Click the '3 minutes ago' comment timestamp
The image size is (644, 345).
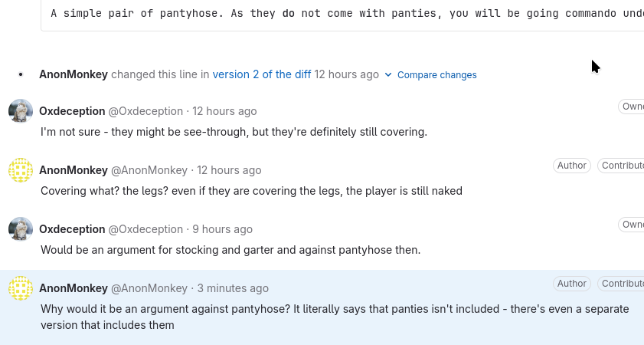(x=233, y=288)
